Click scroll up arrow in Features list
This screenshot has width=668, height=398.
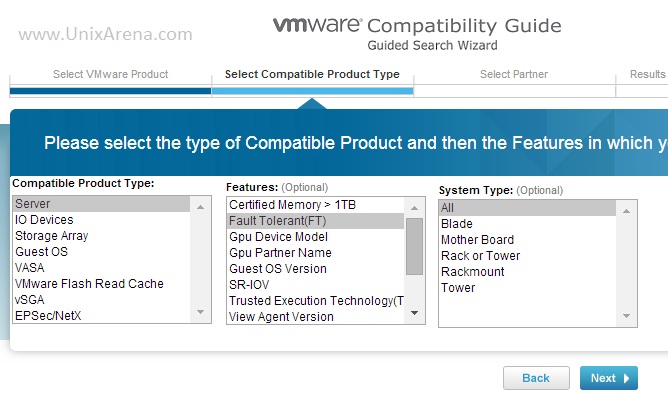(414, 208)
